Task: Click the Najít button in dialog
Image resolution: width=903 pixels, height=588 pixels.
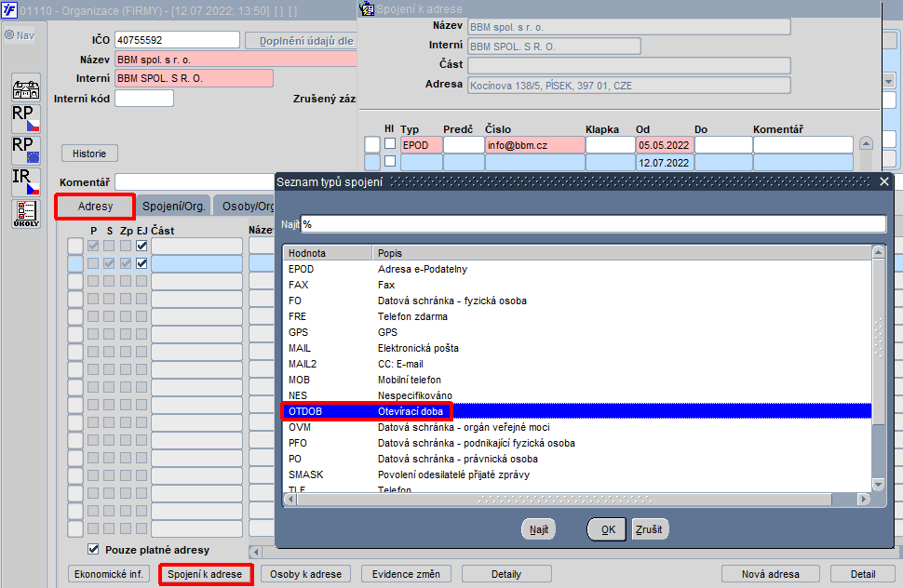Action: tap(538, 529)
